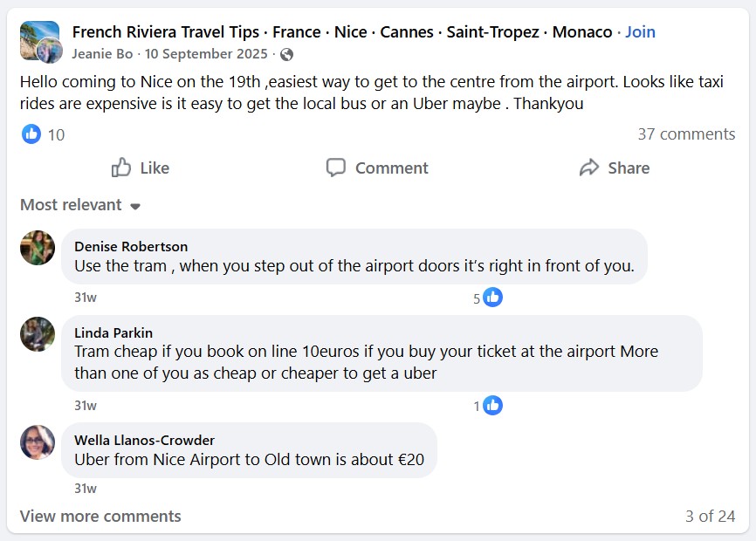Click the chevron beside Most relevant
The width and height of the screenshot is (756, 541).
tap(134, 207)
